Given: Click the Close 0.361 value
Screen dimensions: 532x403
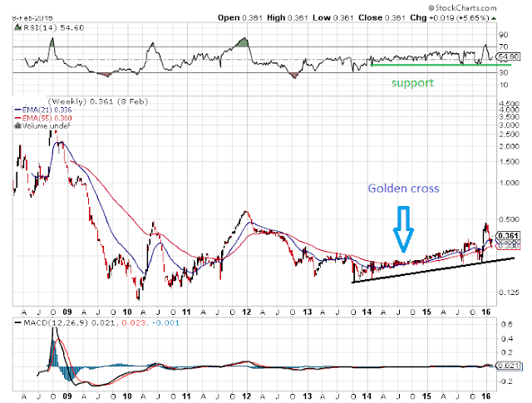Looking at the screenshot, I should click(382, 17).
